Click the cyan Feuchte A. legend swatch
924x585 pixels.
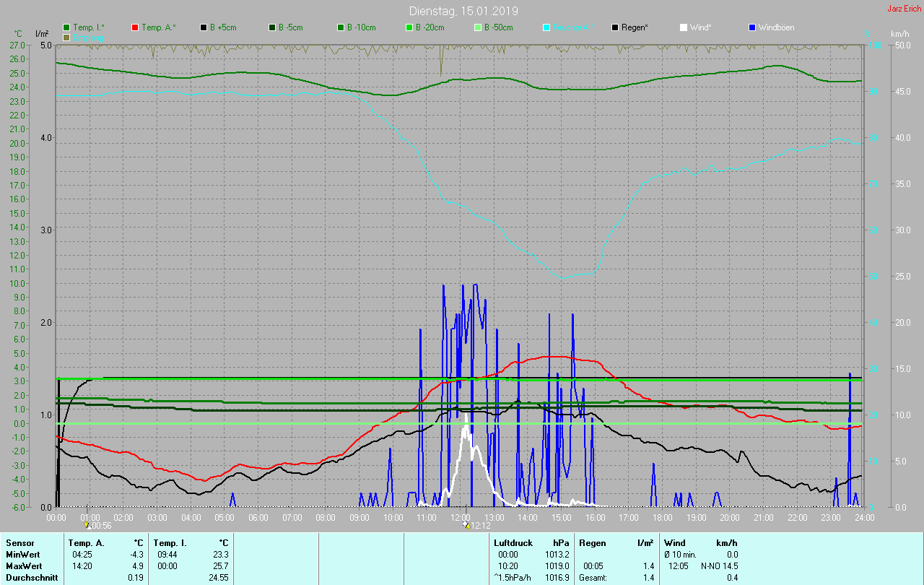546,27
